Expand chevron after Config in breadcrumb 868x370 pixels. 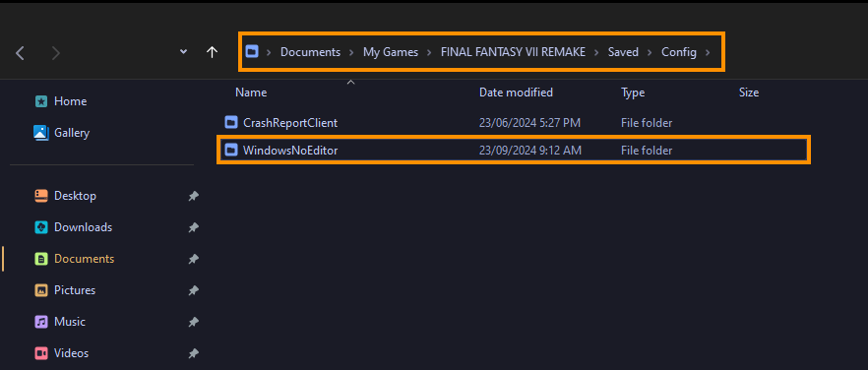708,52
